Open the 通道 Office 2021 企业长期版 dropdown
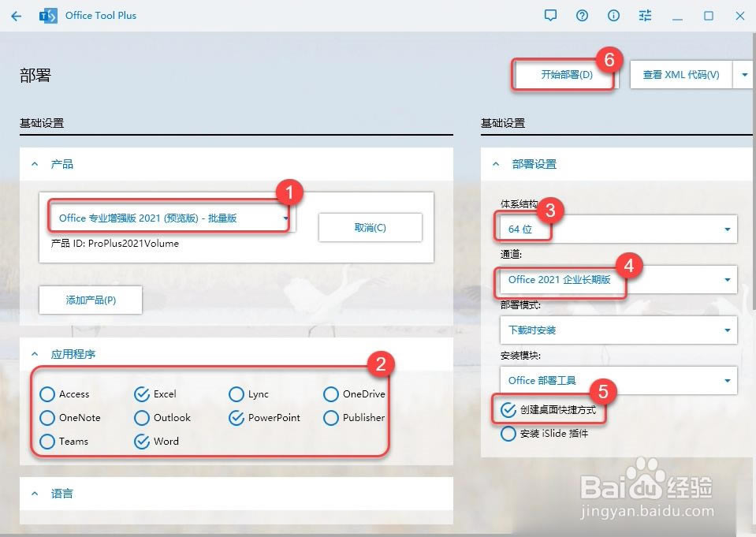 pos(619,280)
